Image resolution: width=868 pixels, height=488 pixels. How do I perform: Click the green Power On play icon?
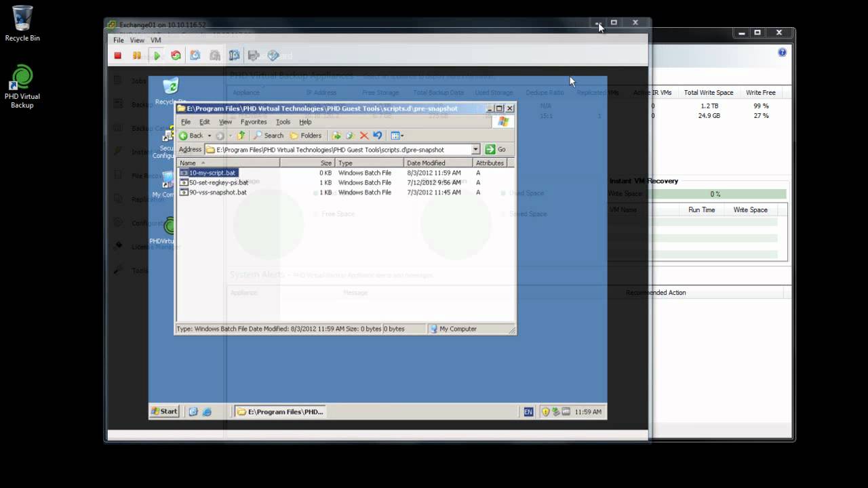[157, 56]
